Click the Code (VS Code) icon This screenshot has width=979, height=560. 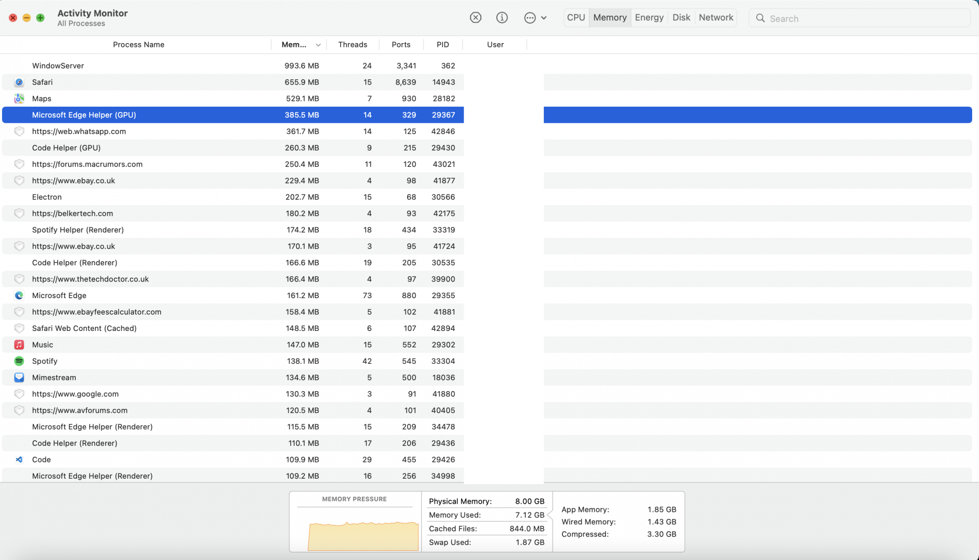tap(19, 460)
